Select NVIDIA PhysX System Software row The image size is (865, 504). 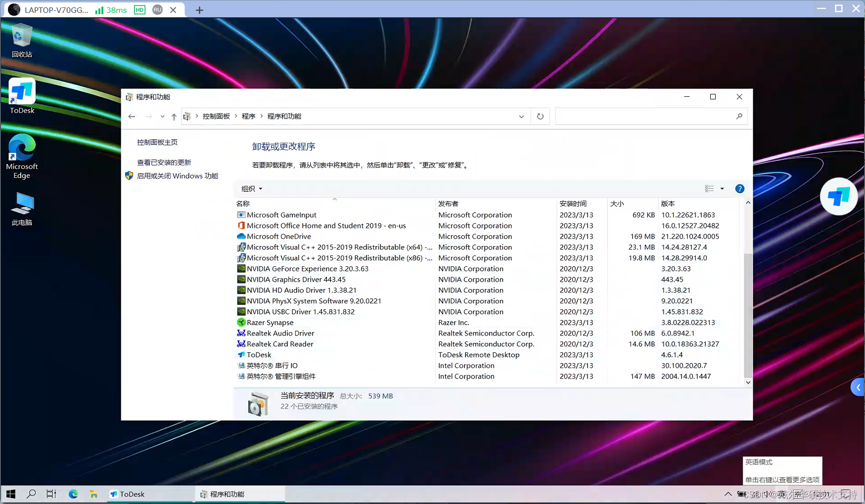[x=487, y=301]
